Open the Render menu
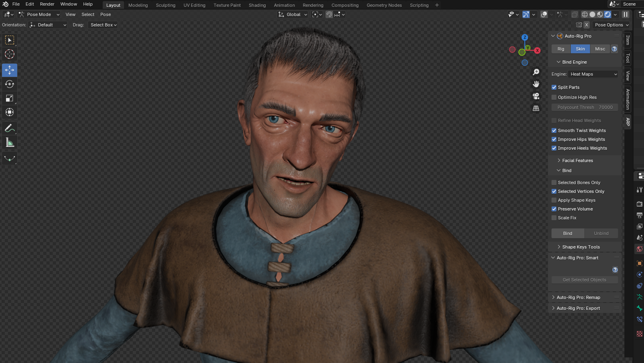The width and height of the screenshot is (644, 363). pos(47,4)
